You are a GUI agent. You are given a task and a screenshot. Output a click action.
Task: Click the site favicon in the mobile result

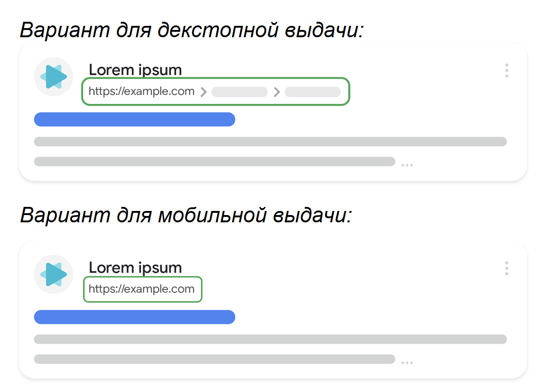54,274
